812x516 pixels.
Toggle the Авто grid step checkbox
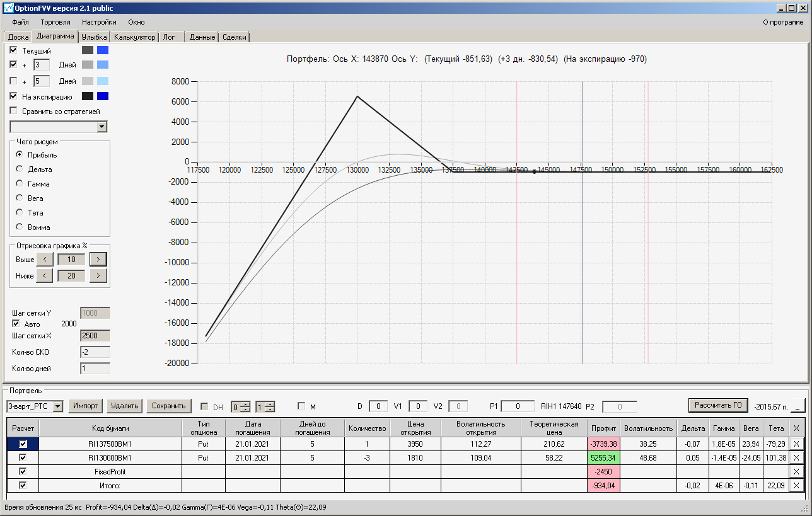[16, 324]
